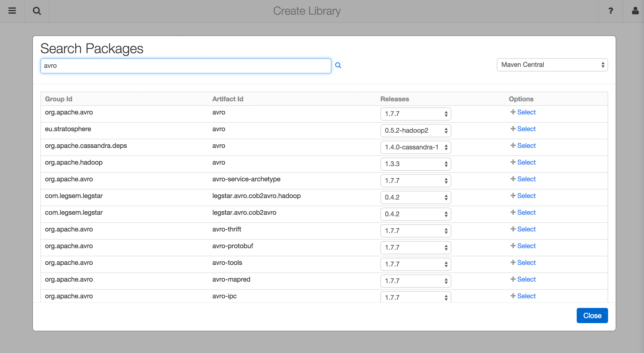Click plus icon for avro-tools row
Screen dimensions: 644x353
pos(513,263)
